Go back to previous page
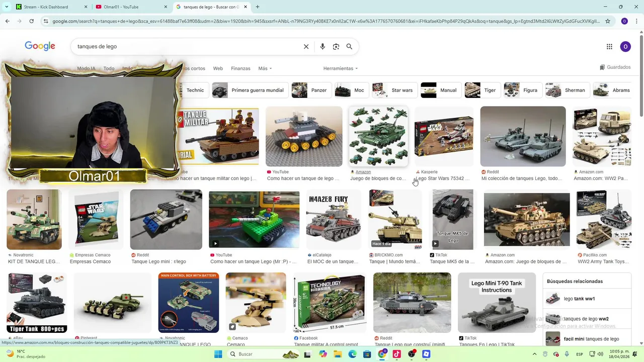This screenshot has height=362, width=644. 7,21
